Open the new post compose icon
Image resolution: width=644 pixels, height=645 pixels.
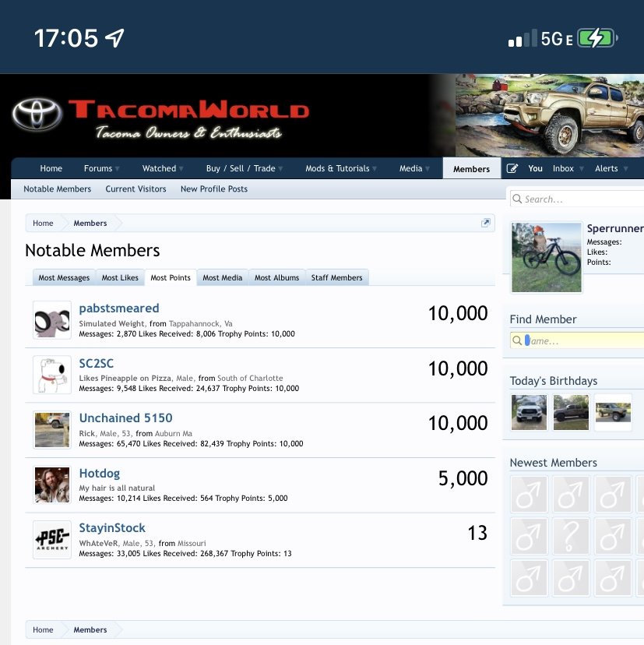512,168
